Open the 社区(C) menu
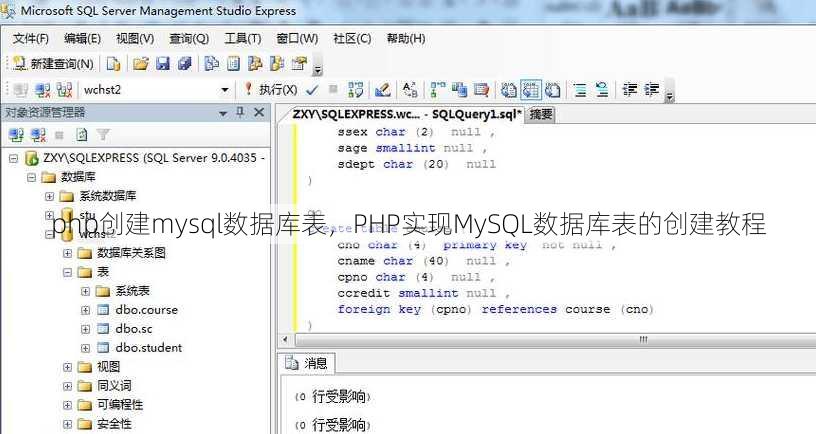The height and width of the screenshot is (434, 816). click(x=352, y=39)
